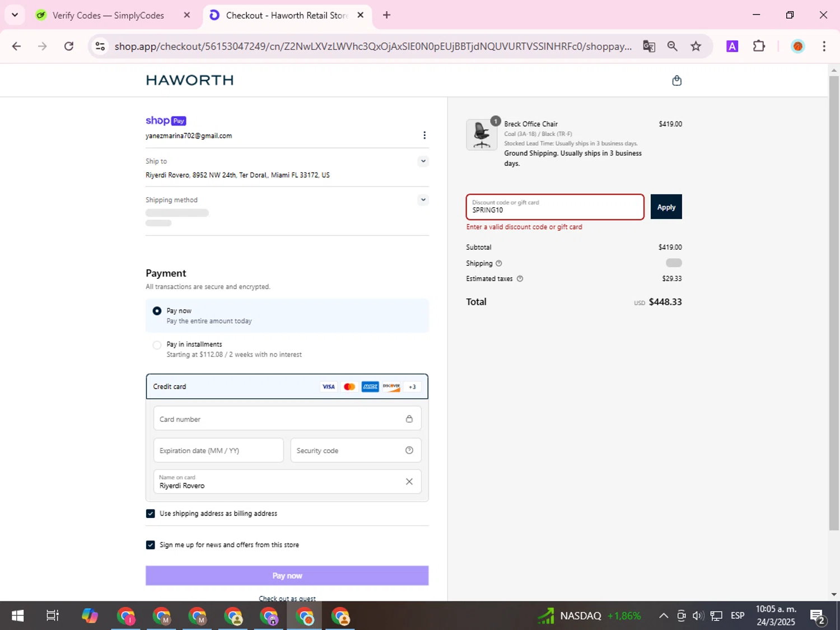Close the Verify Codes tab

coord(187,15)
